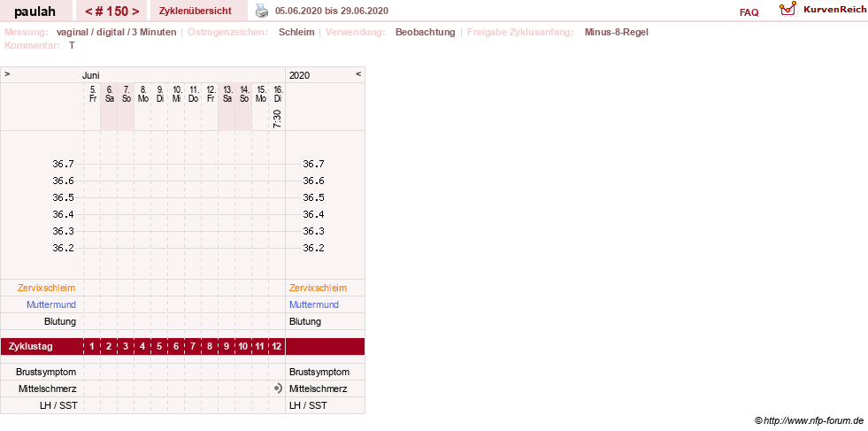Image resolution: width=868 pixels, height=431 pixels.
Task: Open the KurvenReich logo link
Action: coord(823,10)
